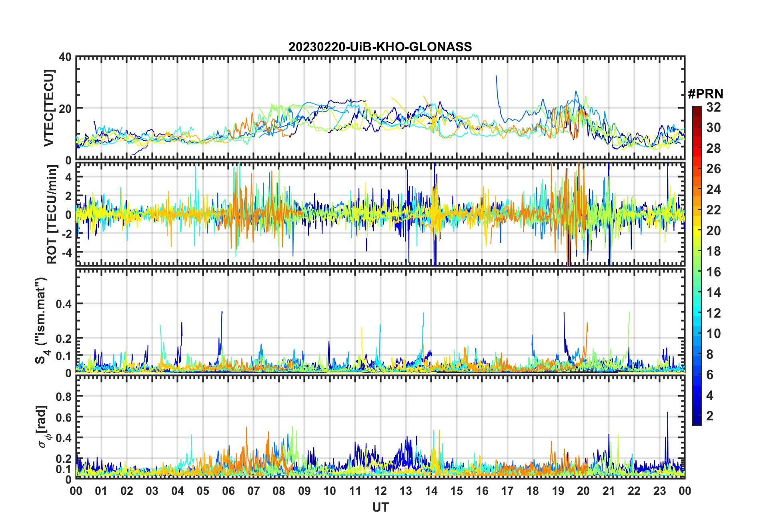Click the 26 label on the PRN colorbar
761x532 pixels.
coord(713,169)
